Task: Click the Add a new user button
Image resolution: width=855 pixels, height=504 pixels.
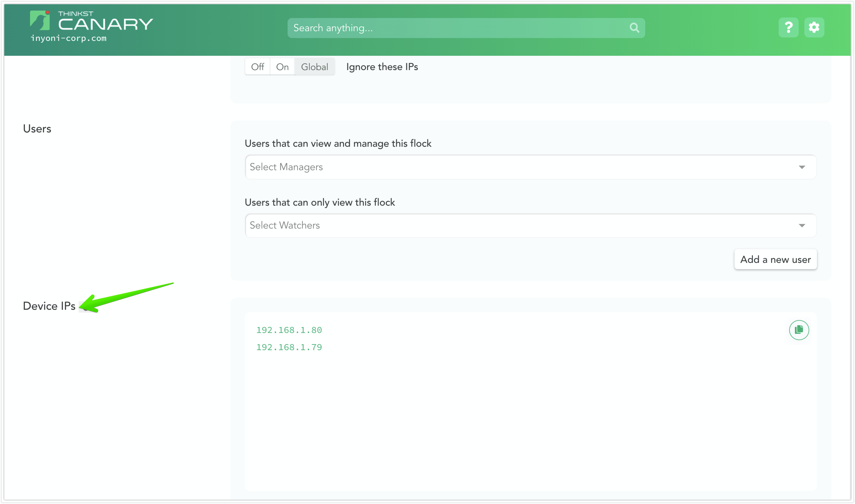Action: pos(775,259)
